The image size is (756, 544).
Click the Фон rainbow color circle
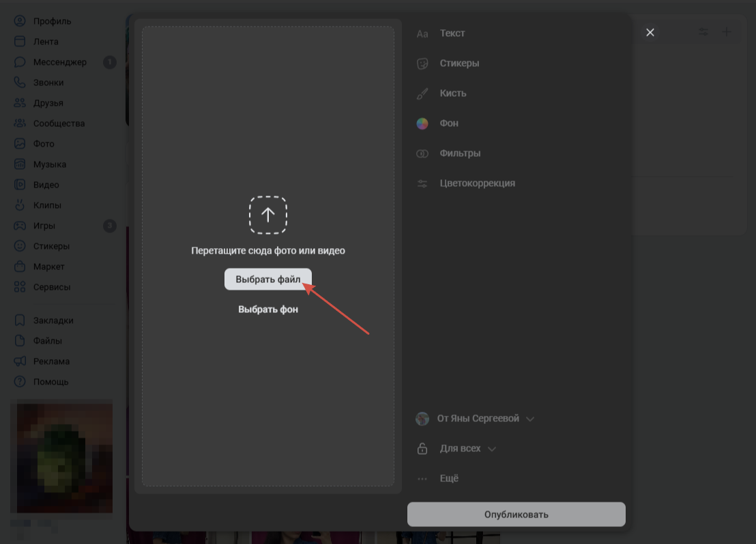pos(422,123)
